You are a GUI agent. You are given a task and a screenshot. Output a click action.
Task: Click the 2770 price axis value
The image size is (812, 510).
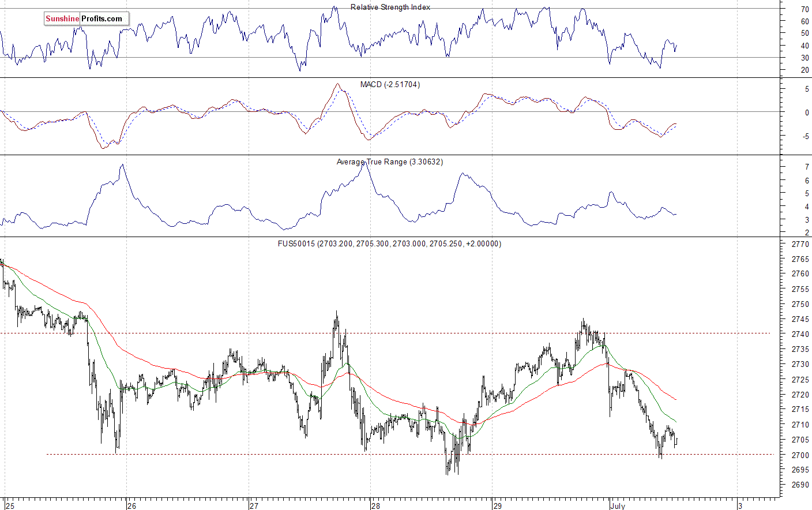coord(800,244)
